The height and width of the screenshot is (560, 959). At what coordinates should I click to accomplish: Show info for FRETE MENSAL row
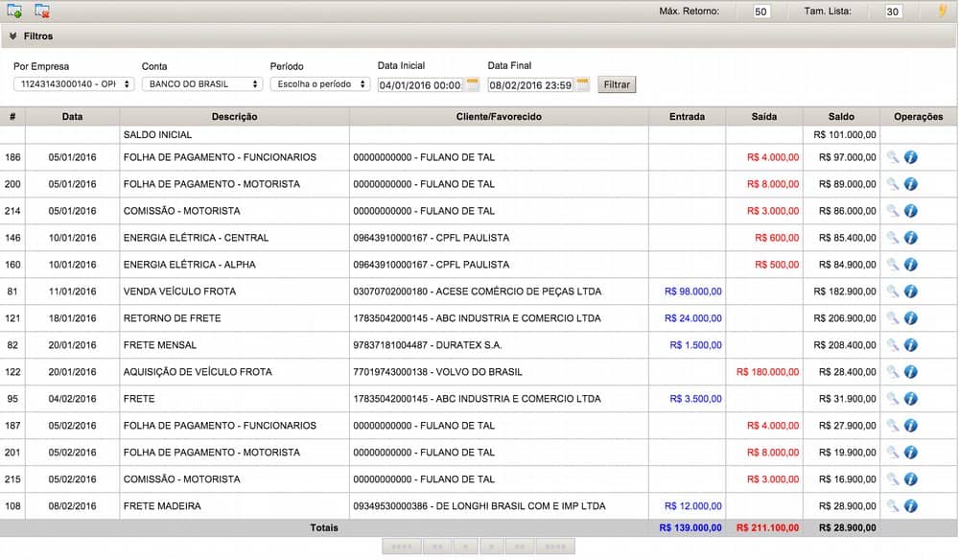click(x=911, y=345)
